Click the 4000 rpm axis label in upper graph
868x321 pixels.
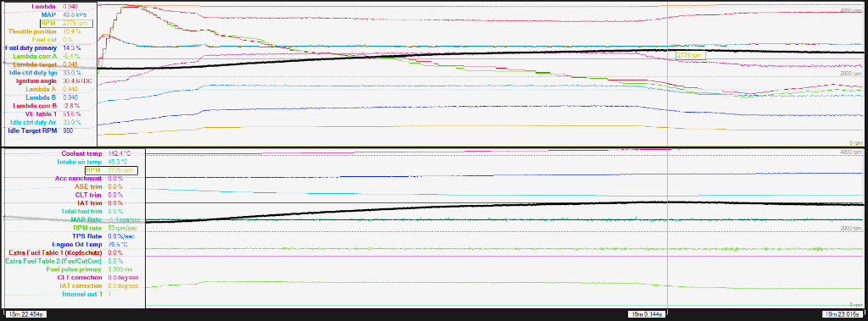[852, 10]
